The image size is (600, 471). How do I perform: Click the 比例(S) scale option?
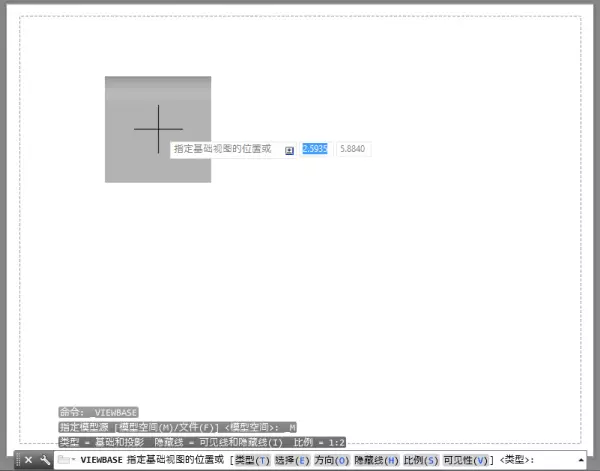click(x=420, y=460)
